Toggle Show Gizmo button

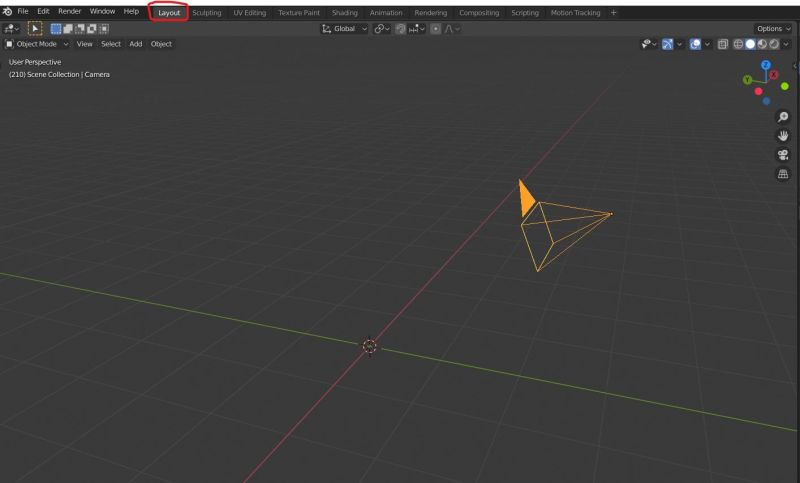[667, 44]
